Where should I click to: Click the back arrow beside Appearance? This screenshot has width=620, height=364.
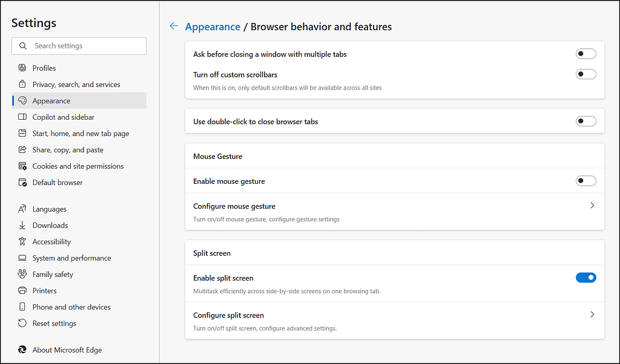point(174,26)
